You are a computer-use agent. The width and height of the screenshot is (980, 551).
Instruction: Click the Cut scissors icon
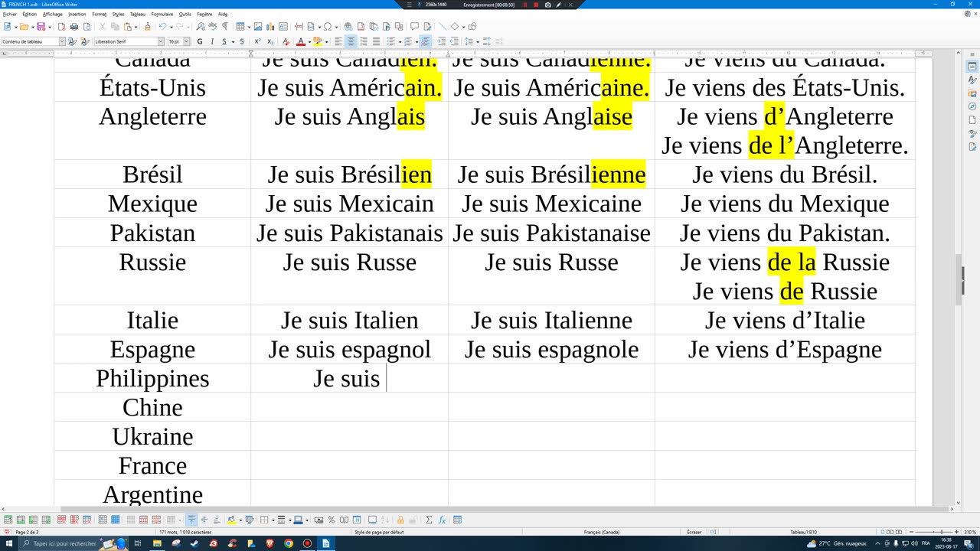click(x=102, y=27)
